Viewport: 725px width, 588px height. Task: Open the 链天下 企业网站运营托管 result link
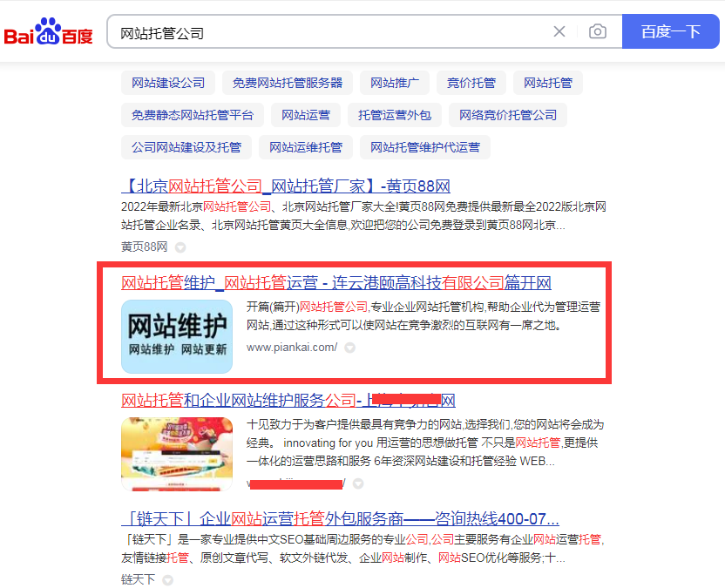[x=341, y=518]
